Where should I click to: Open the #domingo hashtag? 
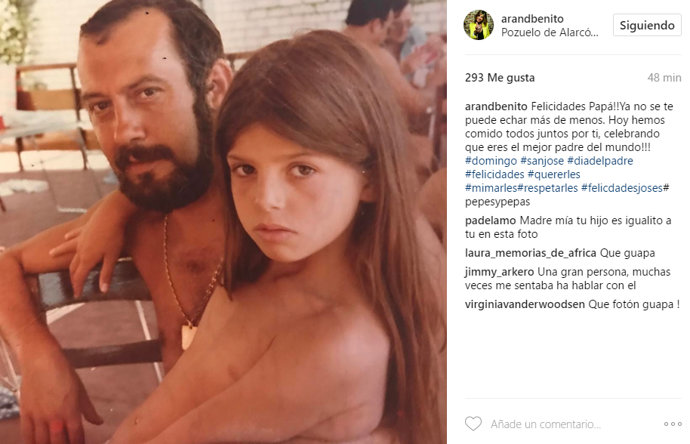491,161
